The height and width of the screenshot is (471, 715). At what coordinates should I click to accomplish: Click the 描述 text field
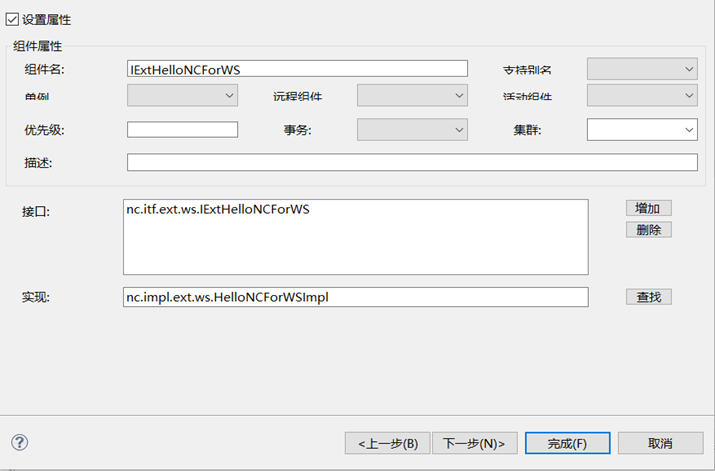tap(412, 162)
